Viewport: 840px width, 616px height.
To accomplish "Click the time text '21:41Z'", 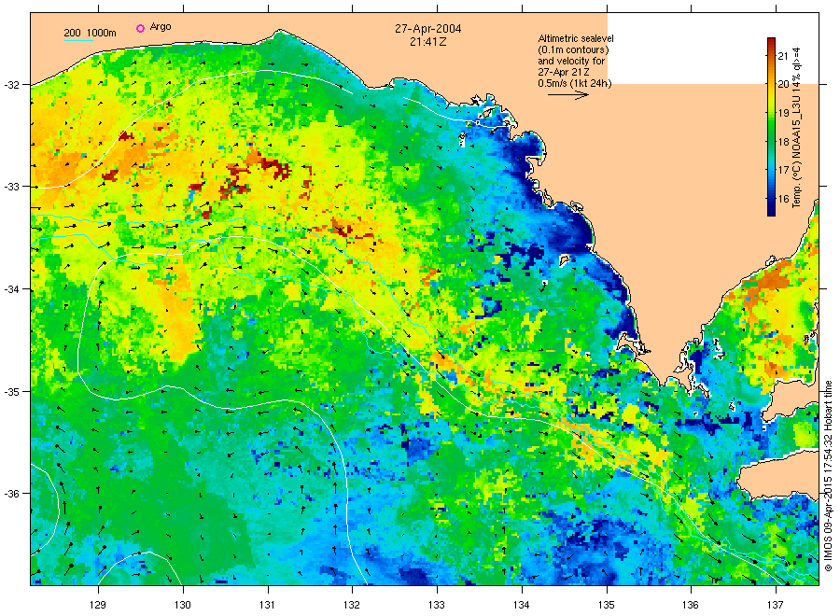I will (x=428, y=42).
